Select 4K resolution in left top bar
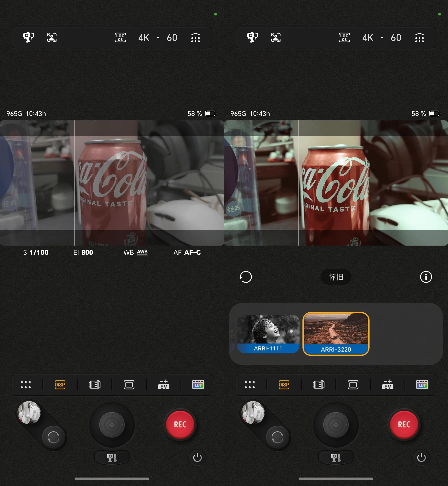 pos(144,38)
